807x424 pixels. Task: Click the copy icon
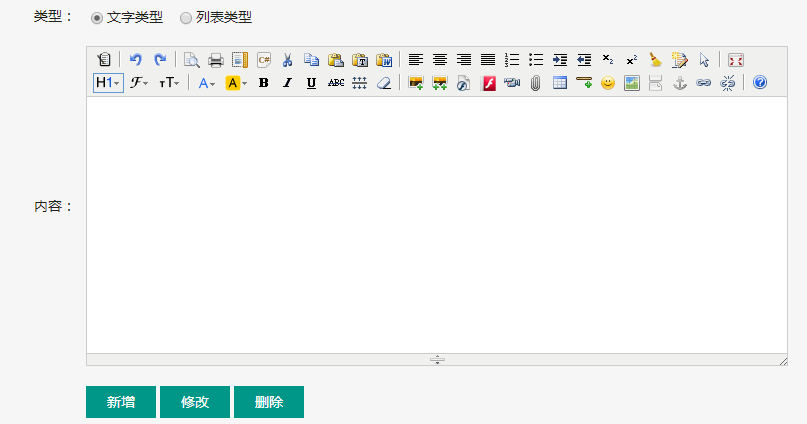point(311,60)
